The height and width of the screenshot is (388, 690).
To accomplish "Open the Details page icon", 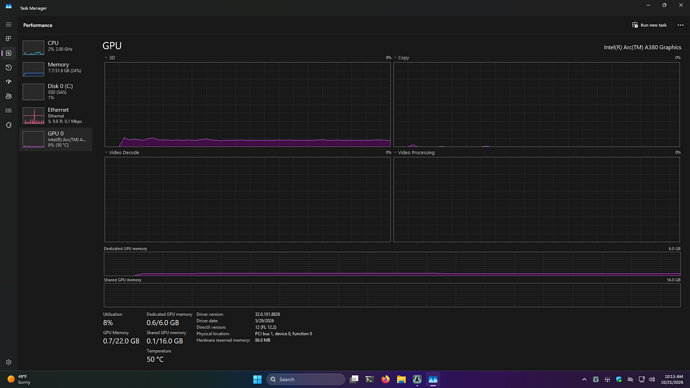I will [8, 110].
